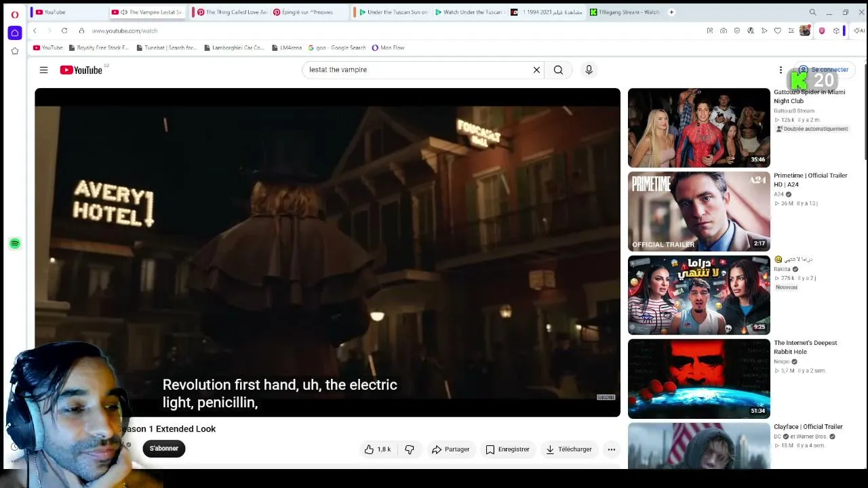
Task: Switch to Watch Under the Tuscan tab
Action: pyautogui.click(x=469, y=12)
